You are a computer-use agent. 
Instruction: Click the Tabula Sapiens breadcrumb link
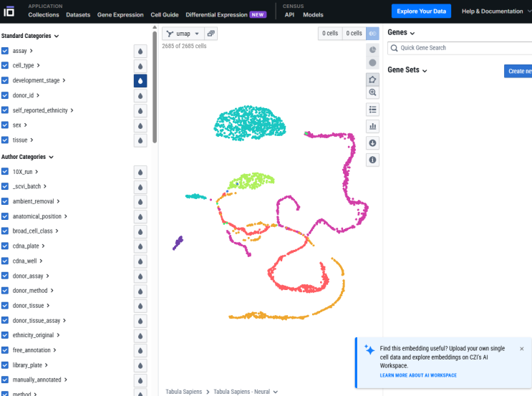pyautogui.click(x=183, y=392)
